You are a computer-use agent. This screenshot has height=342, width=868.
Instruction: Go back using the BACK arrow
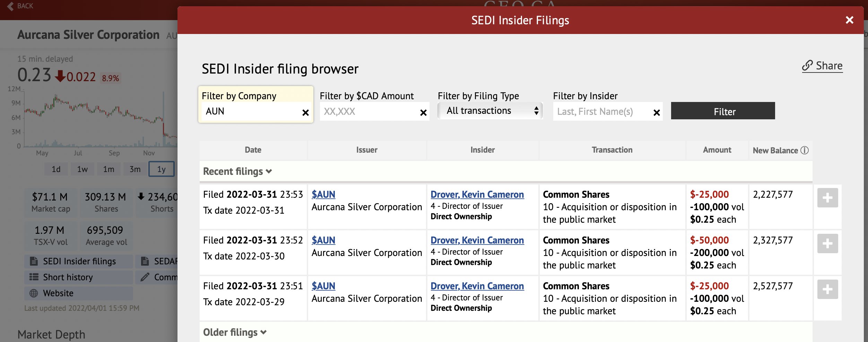point(11,6)
